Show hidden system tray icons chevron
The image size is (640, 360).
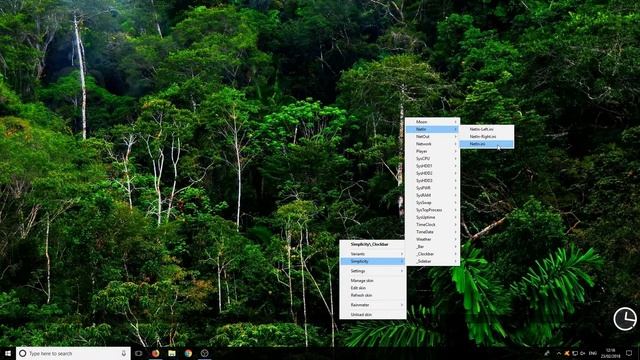[x=559, y=353]
